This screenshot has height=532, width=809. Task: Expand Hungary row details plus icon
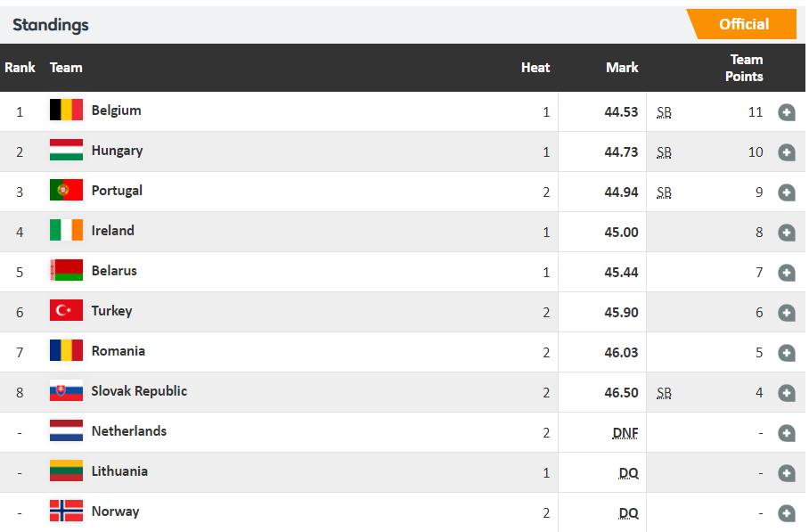[786, 152]
